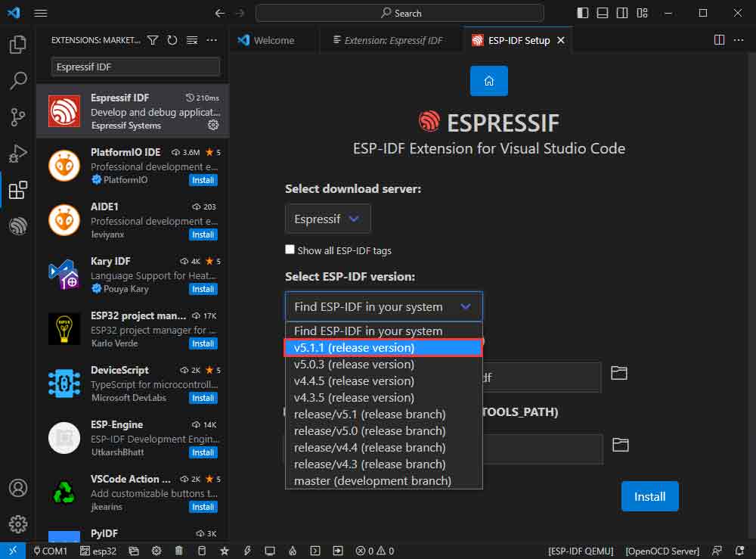Viewport: 756px width, 559px height.
Task: Choose v4.4.5 (release version) option
Action: [384, 381]
